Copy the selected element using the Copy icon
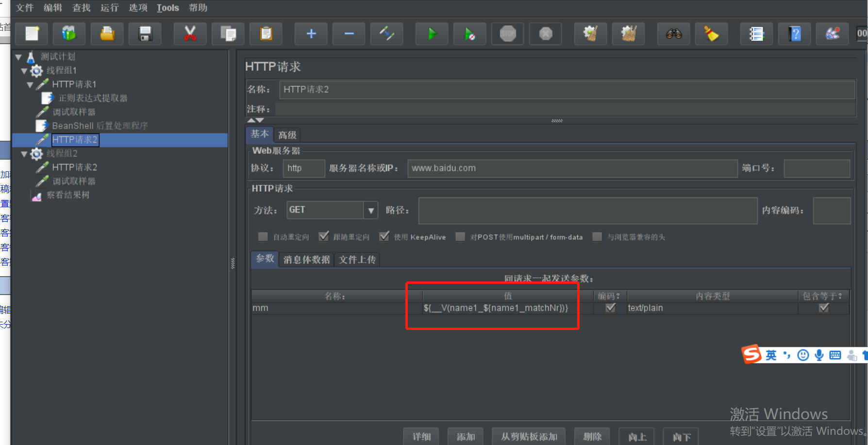The height and width of the screenshot is (445, 868). click(228, 33)
